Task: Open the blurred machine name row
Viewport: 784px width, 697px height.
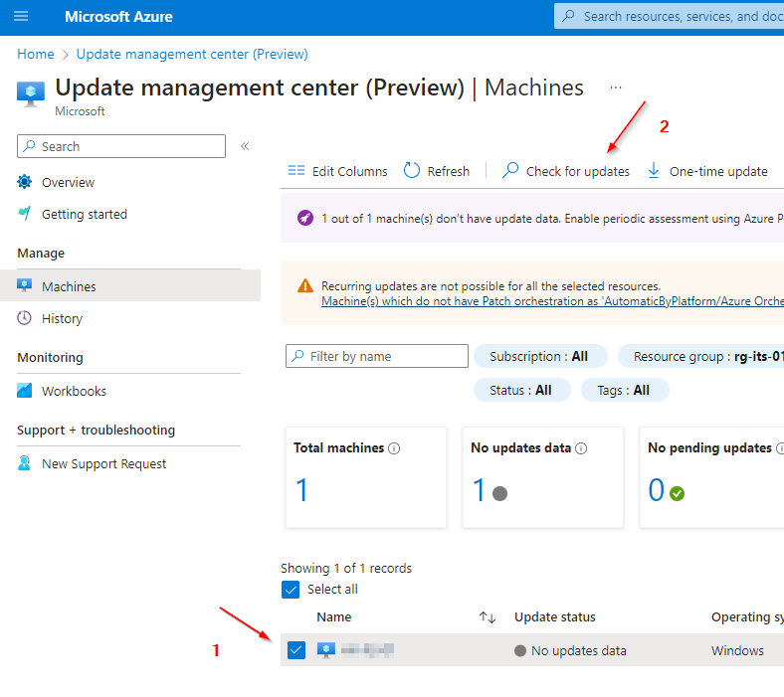Action: tap(367, 650)
